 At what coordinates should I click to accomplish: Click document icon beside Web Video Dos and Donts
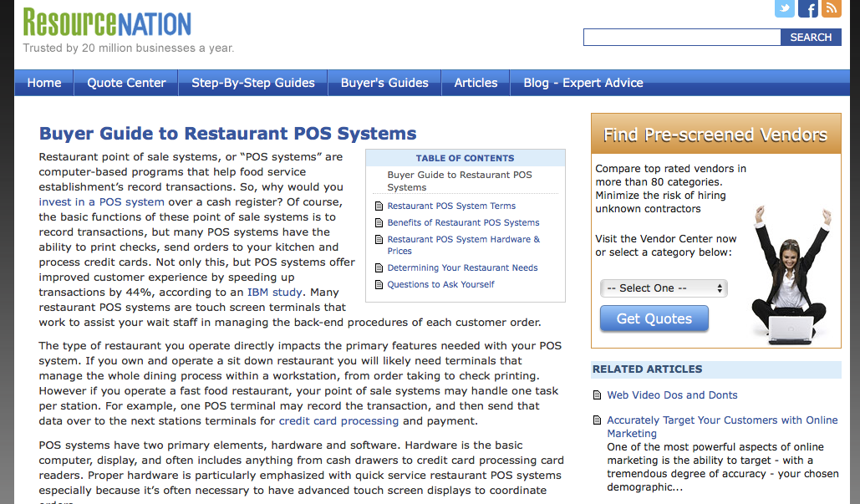click(x=598, y=395)
